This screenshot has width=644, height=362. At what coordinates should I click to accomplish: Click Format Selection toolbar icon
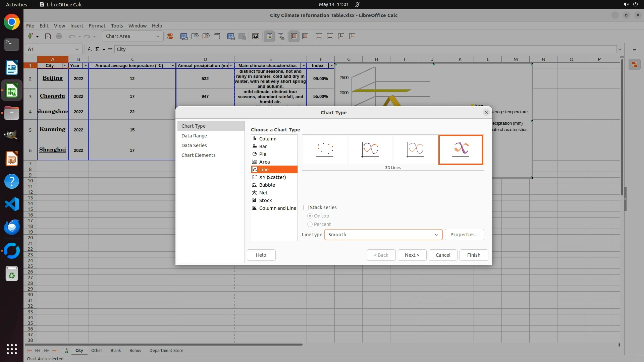tap(170, 36)
